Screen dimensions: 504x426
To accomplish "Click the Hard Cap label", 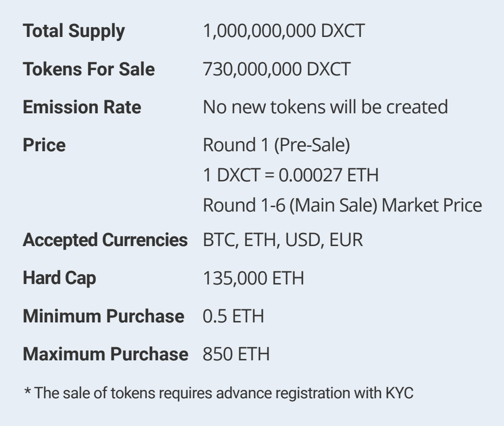I will click(60, 278).
